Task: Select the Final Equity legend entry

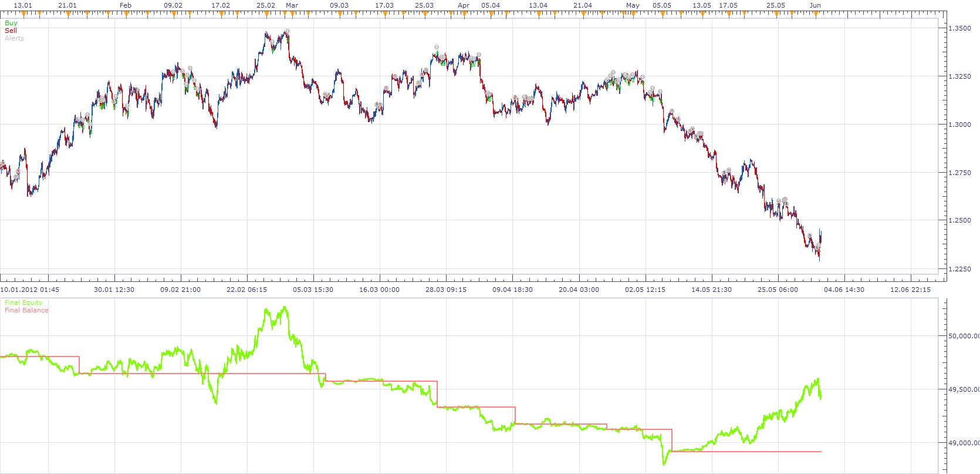Action: pos(23,302)
